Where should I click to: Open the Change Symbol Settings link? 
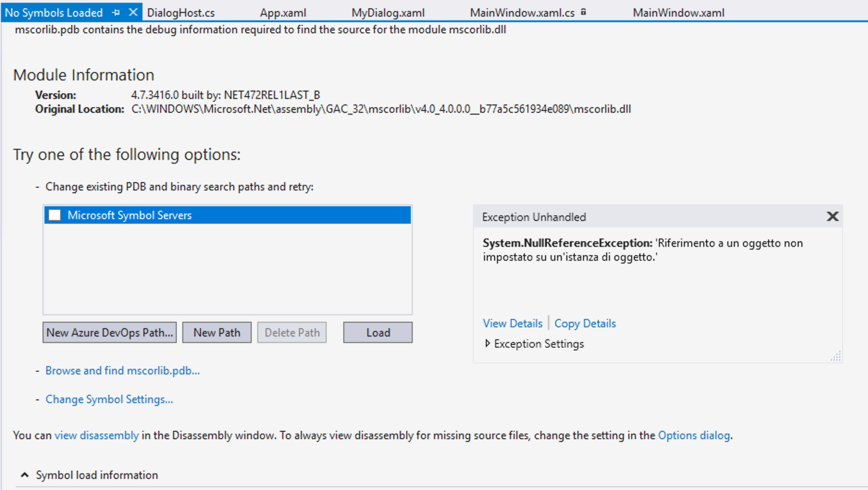pyautogui.click(x=109, y=399)
